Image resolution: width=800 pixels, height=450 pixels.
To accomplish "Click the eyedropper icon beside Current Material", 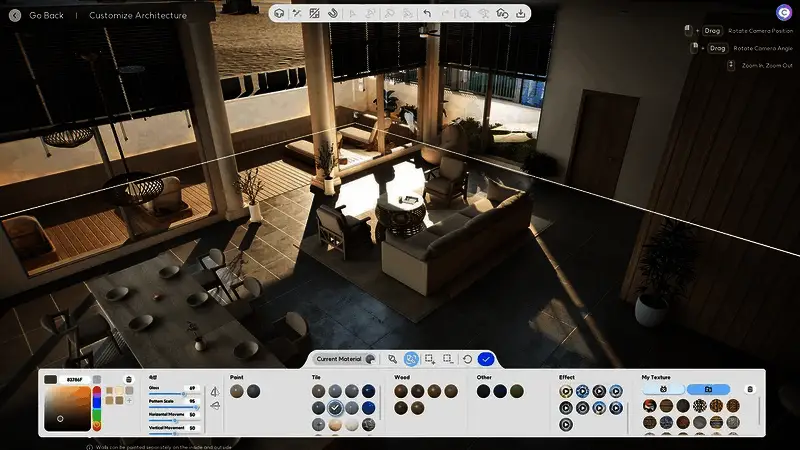I will click(x=393, y=359).
